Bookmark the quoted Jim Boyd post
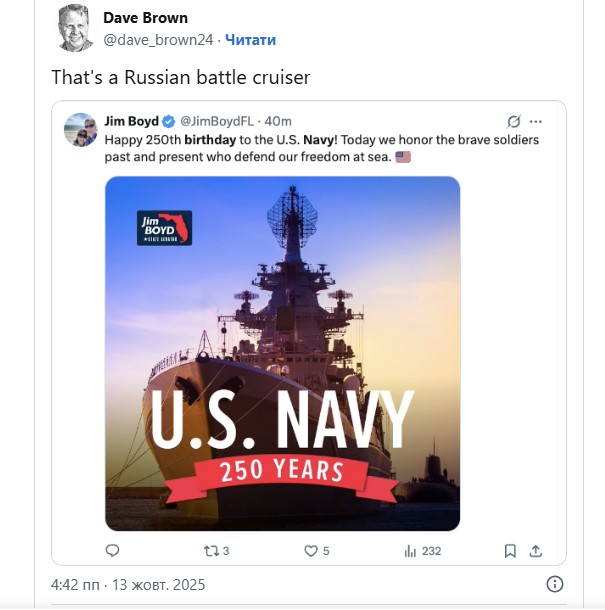 tap(510, 550)
